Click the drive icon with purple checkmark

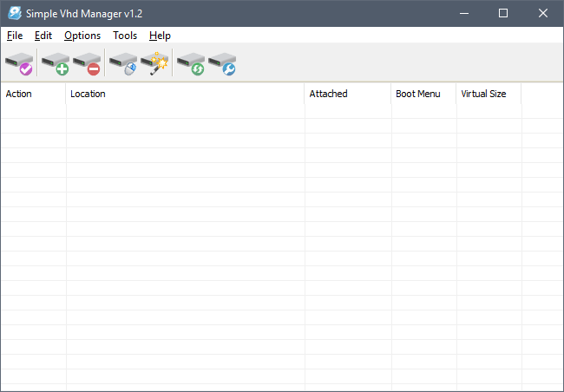point(19,63)
